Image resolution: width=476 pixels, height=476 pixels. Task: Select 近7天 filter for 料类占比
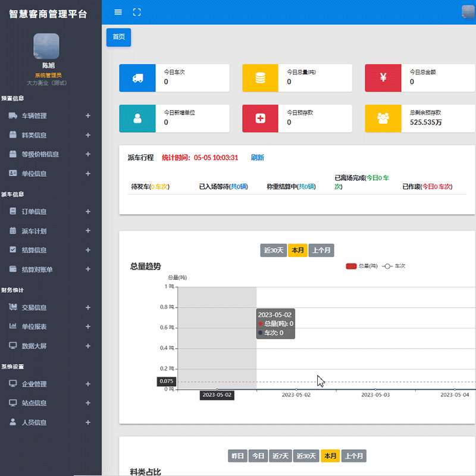pos(280,456)
